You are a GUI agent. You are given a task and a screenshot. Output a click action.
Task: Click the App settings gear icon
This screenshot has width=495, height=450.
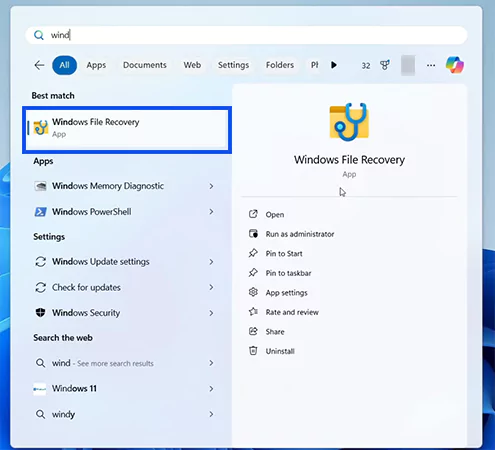253,292
